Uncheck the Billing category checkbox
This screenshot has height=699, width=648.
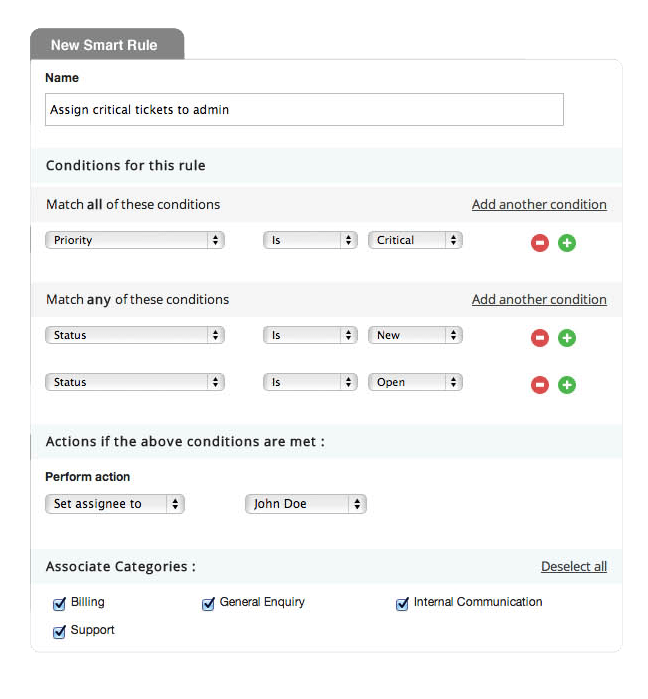click(59, 604)
